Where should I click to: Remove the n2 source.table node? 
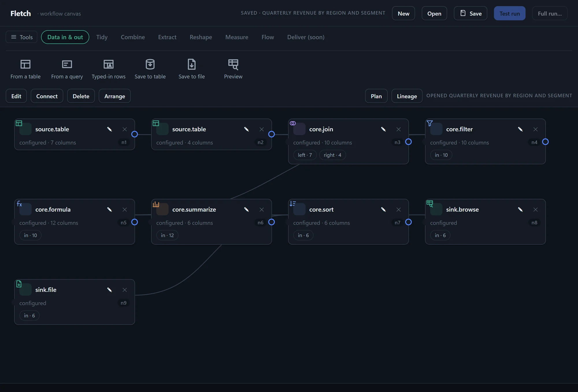pyautogui.click(x=262, y=129)
